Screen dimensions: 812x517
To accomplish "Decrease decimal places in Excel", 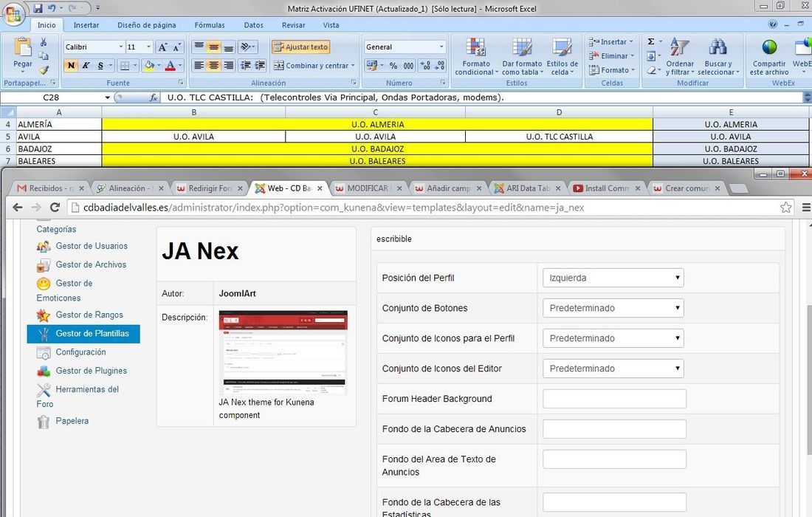I will 440,66.
